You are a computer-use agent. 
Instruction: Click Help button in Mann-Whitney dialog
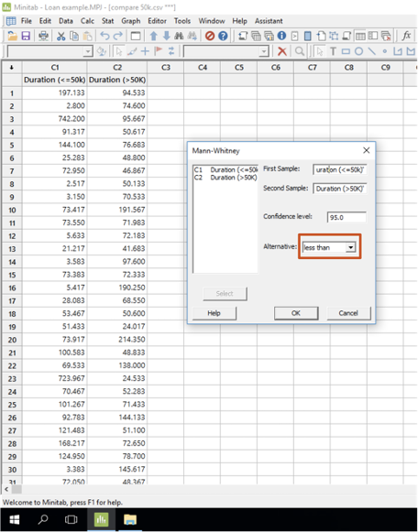coord(214,313)
